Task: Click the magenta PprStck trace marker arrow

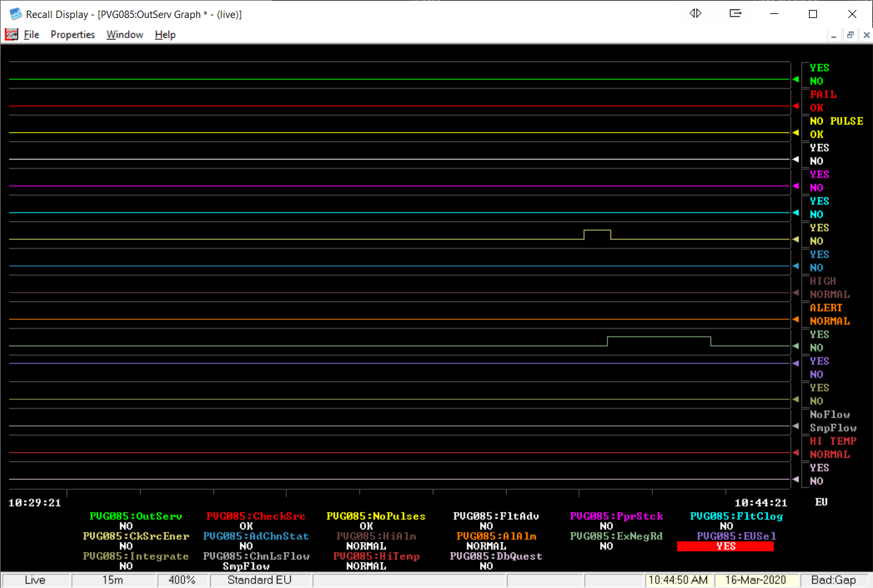Action: coord(796,186)
